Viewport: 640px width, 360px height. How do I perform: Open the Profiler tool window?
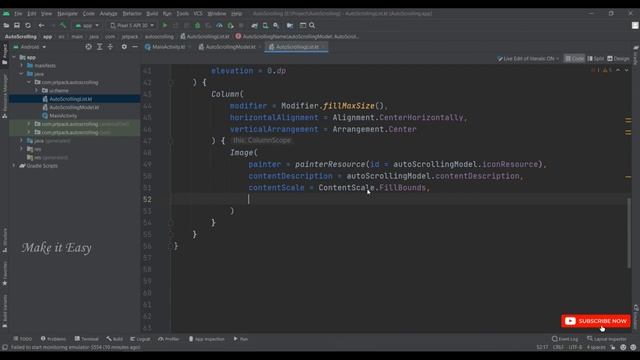pos(169,339)
